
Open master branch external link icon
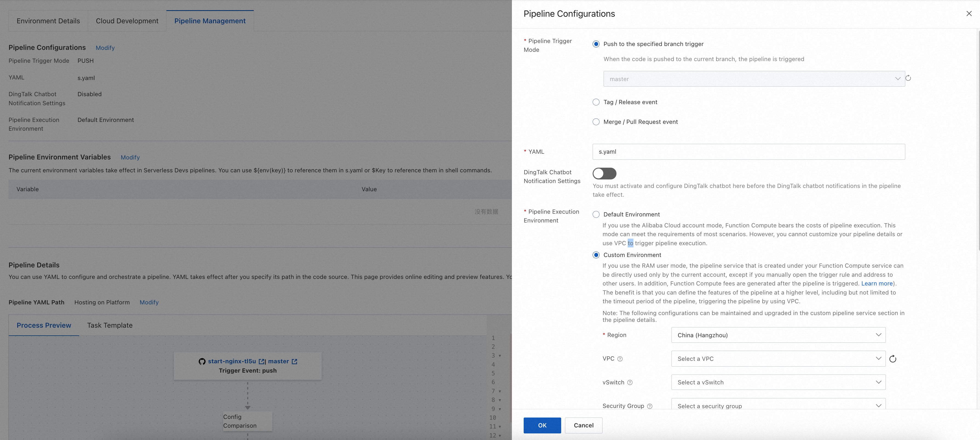pyautogui.click(x=295, y=362)
